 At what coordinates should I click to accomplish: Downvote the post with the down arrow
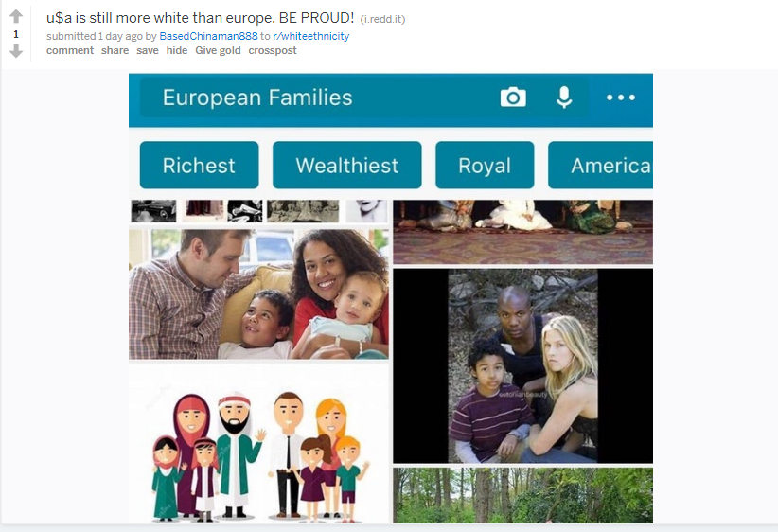pyautogui.click(x=16, y=50)
